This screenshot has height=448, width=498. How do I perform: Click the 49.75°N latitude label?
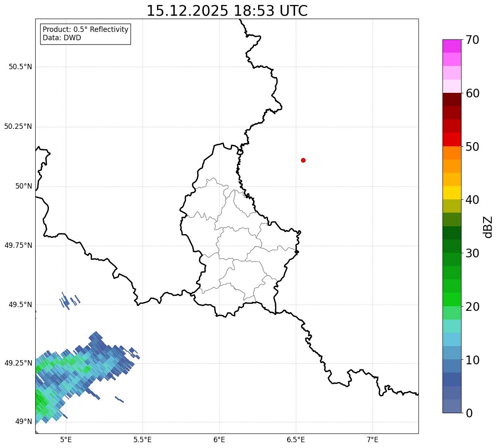pyautogui.click(x=18, y=245)
